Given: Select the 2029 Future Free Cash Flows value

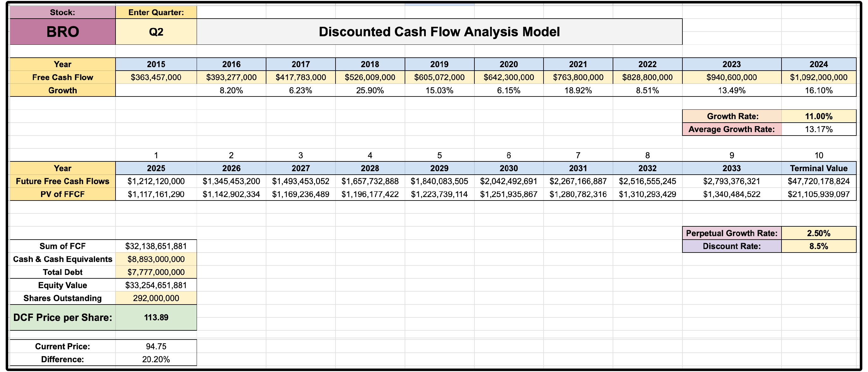Looking at the screenshot, I should pos(439,181).
